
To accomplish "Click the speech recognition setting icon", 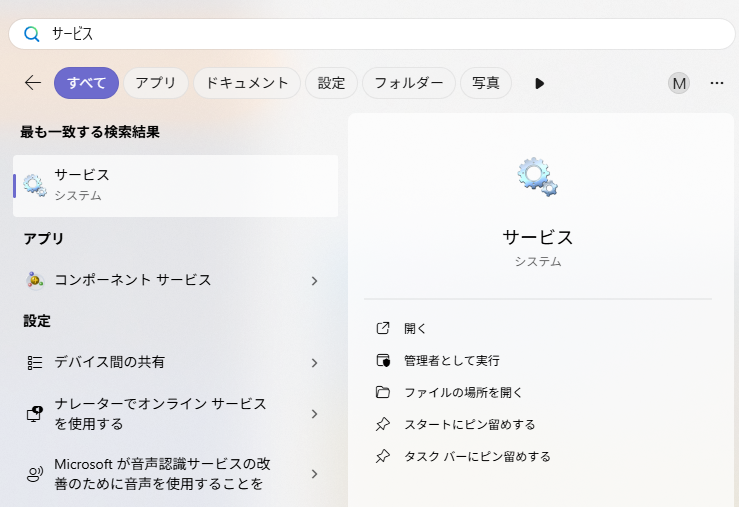I will pyautogui.click(x=34, y=474).
